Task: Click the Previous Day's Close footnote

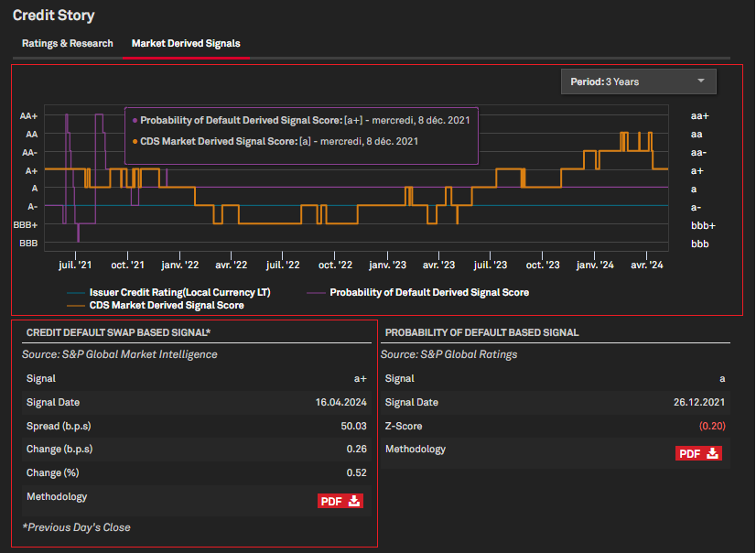Action: 77,527
